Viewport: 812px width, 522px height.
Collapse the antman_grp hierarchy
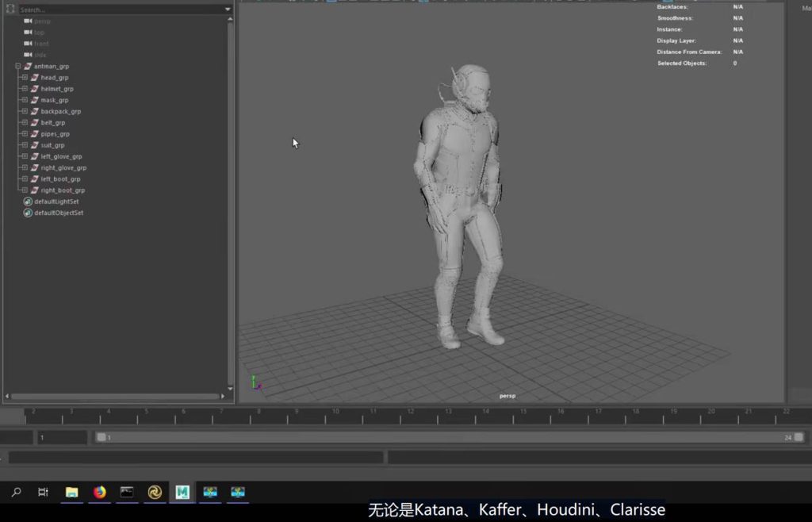(17, 67)
